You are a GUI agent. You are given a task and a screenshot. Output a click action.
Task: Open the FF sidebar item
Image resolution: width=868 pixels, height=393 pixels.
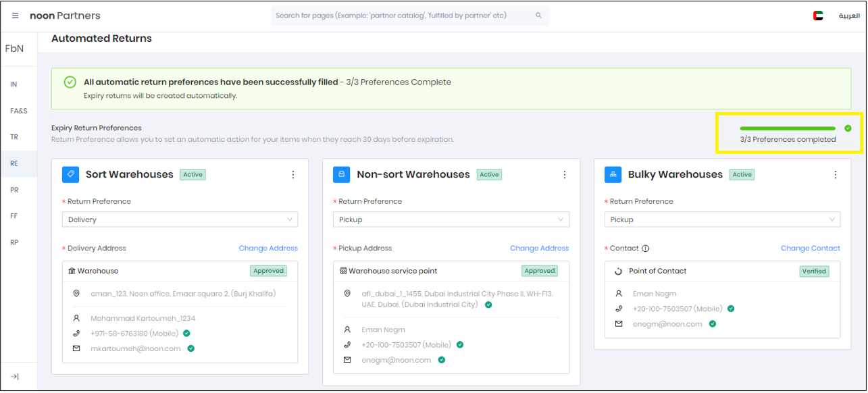(x=14, y=216)
